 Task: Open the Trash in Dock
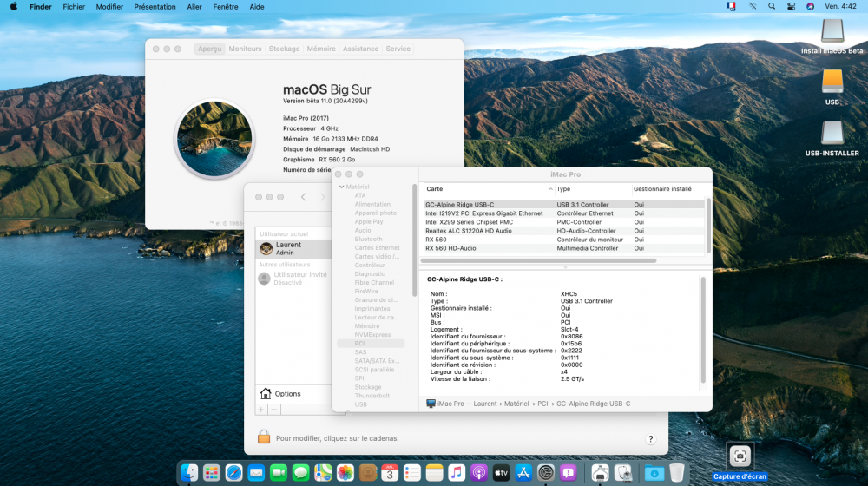click(x=676, y=473)
